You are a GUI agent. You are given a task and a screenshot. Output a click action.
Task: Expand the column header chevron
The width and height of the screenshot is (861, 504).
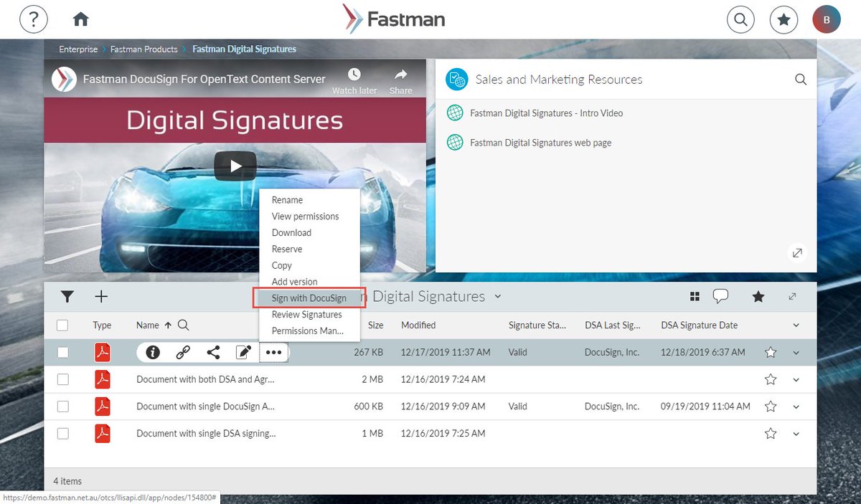pyautogui.click(x=796, y=325)
